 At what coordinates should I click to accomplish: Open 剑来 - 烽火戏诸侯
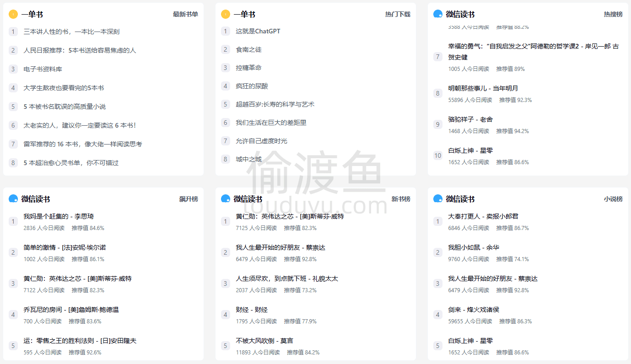pyautogui.click(x=474, y=310)
